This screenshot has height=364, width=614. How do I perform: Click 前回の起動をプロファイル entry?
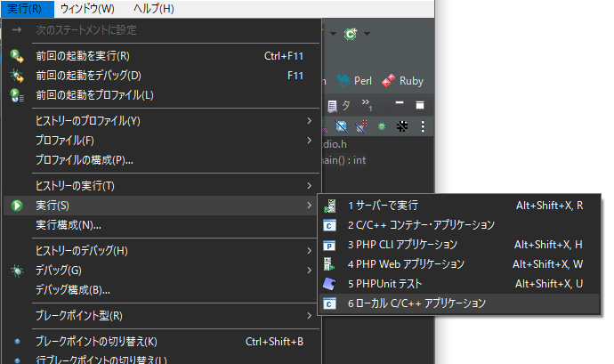(94, 95)
